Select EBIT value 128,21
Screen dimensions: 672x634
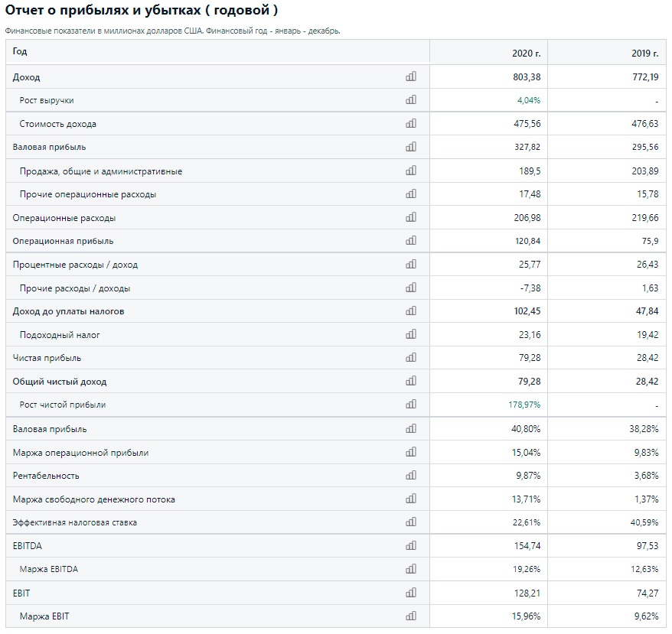coord(527,593)
